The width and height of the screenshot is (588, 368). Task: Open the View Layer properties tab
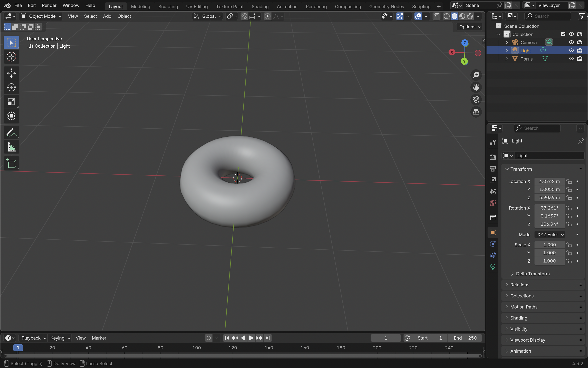coord(493,180)
